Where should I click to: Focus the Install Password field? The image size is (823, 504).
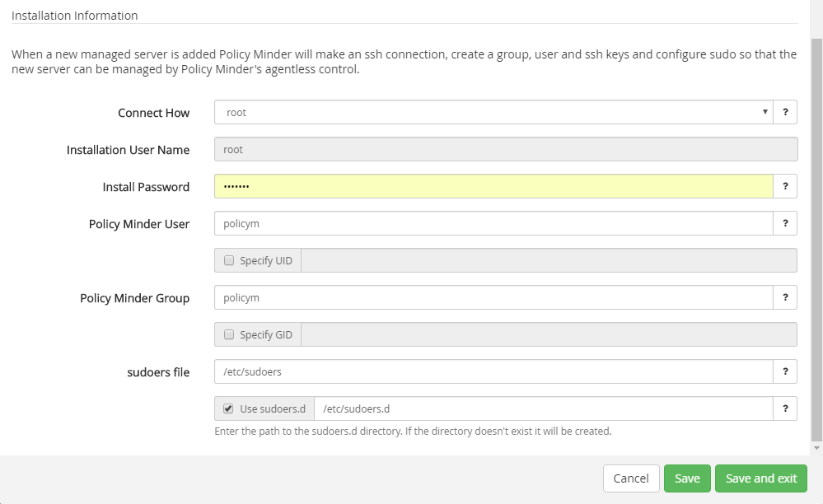pyautogui.click(x=493, y=186)
